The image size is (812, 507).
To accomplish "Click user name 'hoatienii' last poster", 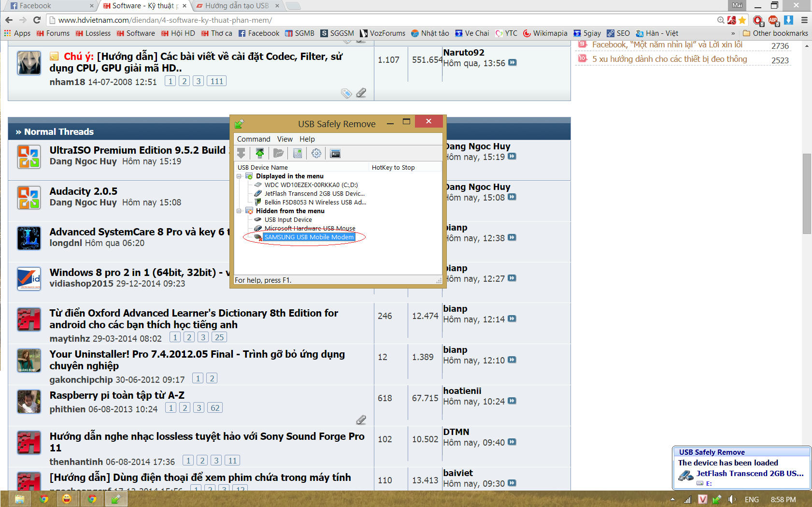I will tap(462, 391).
